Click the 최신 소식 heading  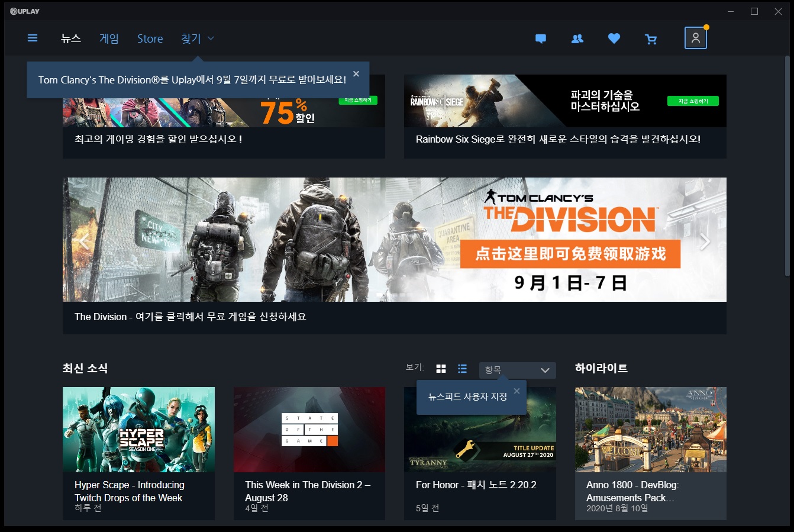tap(85, 368)
